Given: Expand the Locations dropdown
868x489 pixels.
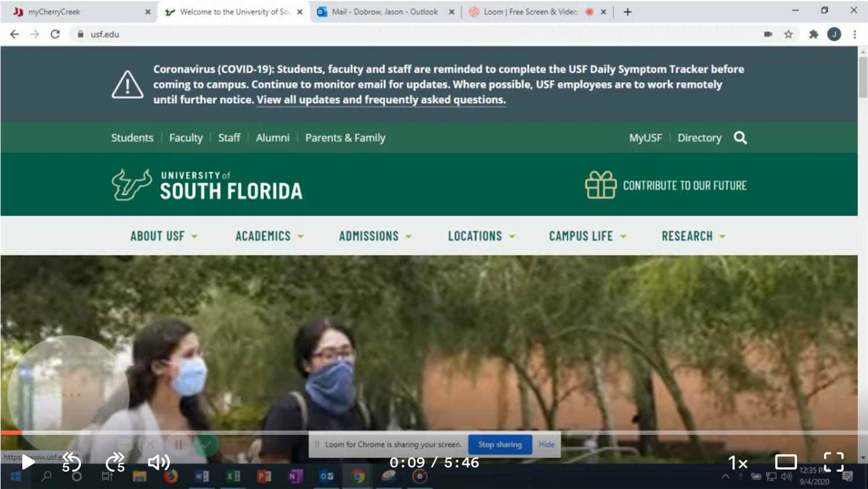Looking at the screenshot, I should click(x=481, y=236).
